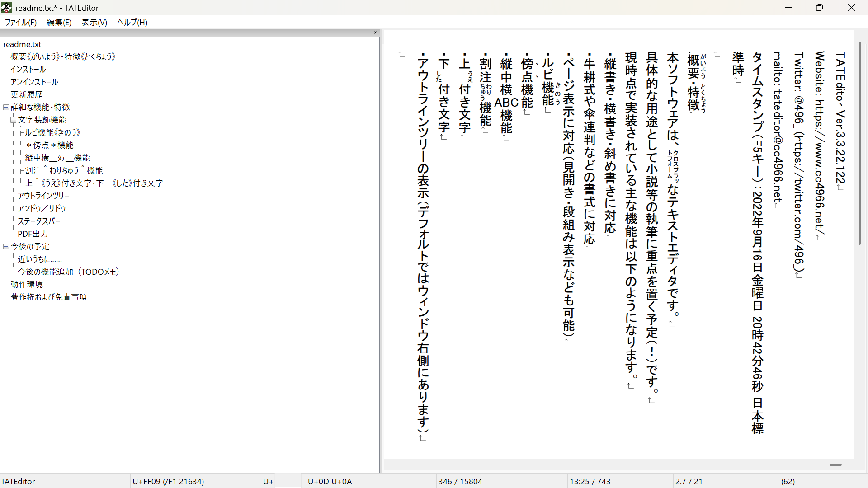Screen dimensions: 868x488
Task: Select 概要《がいよう》・特徴《とくちょう》 in outline
Action: click(63, 56)
